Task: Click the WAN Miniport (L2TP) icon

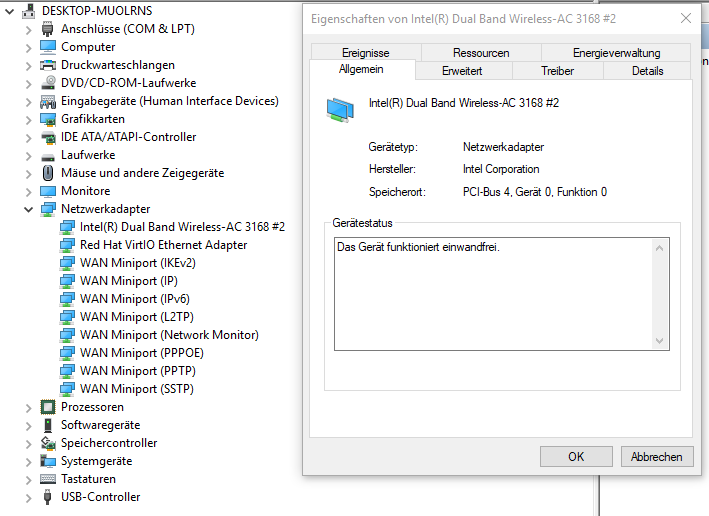Action: tap(67, 317)
